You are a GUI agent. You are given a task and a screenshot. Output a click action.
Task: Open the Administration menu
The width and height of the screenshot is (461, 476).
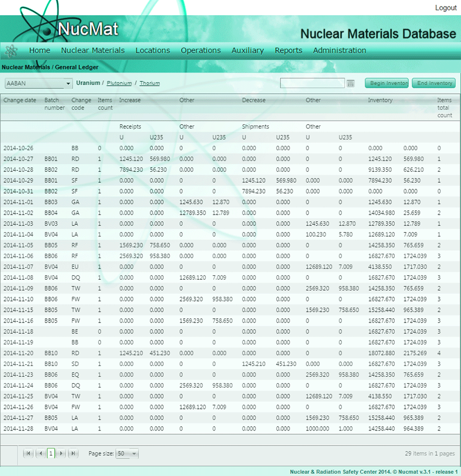pos(340,50)
